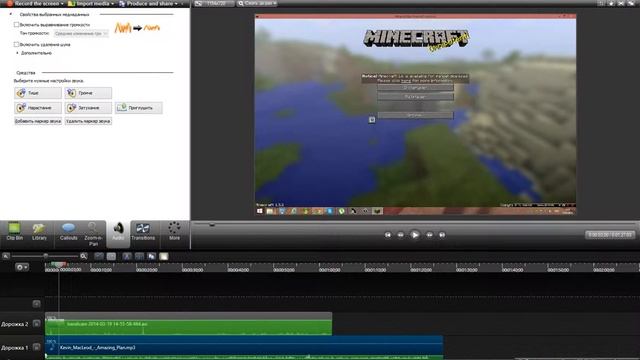Screen dimensions: 640x360
Task: Click Добавить маркер звука button
Action: tap(38, 121)
